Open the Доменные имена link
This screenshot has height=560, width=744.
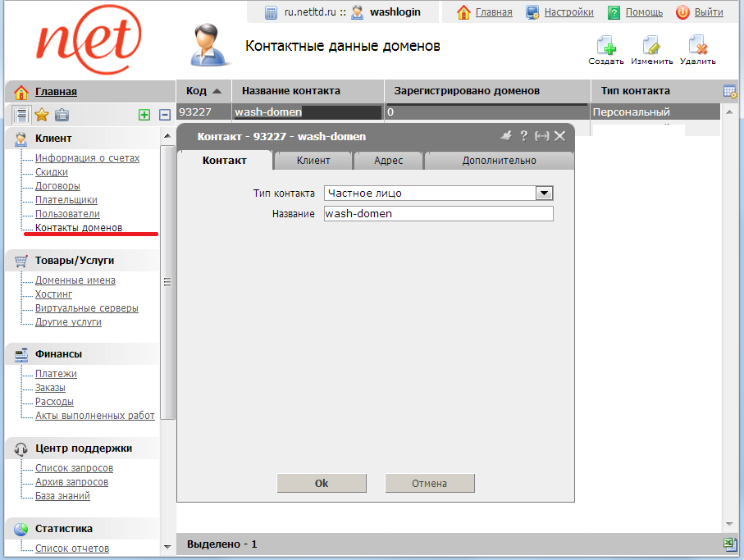tap(75, 280)
